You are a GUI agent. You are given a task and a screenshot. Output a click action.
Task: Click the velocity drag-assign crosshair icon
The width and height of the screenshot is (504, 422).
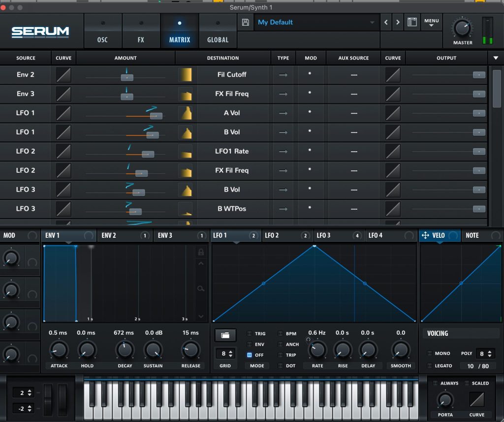425,235
